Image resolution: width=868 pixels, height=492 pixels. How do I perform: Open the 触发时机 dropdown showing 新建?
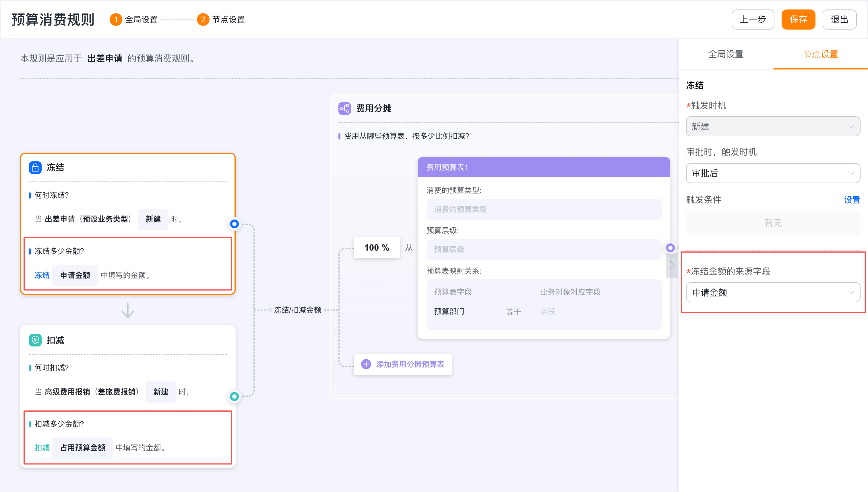pos(773,126)
